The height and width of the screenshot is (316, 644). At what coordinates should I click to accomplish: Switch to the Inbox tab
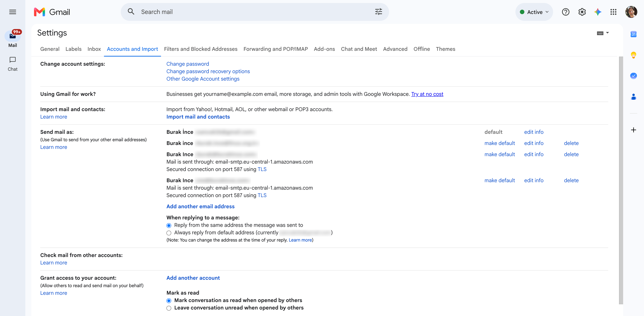pos(94,49)
